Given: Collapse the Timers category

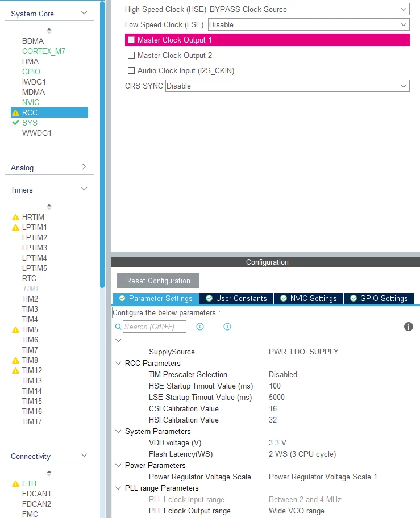Looking at the screenshot, I should pos(84,189).
